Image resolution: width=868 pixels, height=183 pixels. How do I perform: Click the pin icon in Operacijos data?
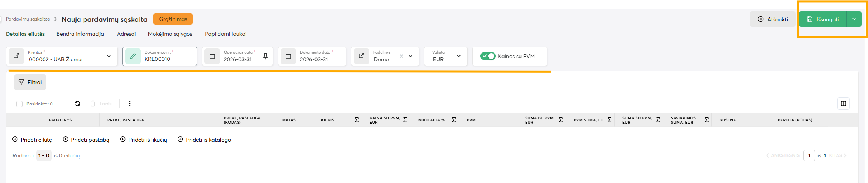click(x=265, y=56)
